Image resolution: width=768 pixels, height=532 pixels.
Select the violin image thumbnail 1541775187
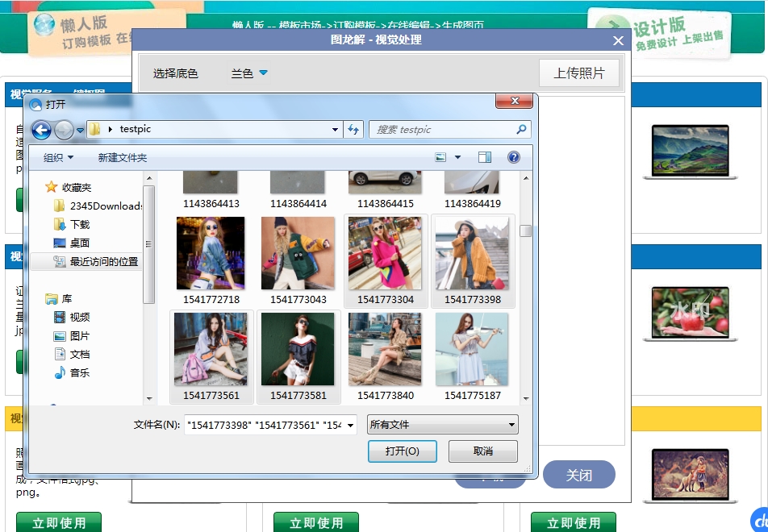point(472,350)
